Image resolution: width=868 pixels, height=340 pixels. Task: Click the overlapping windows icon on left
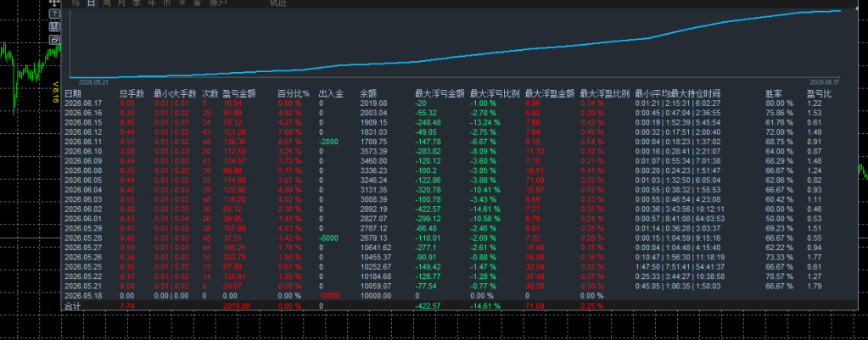tap(54, 40)
